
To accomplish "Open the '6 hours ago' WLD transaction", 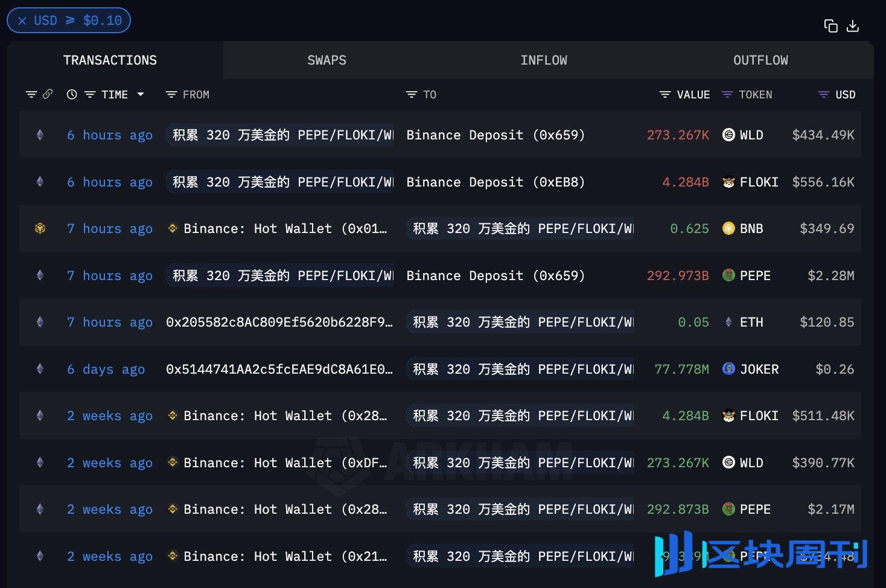I will pos(110,135).
